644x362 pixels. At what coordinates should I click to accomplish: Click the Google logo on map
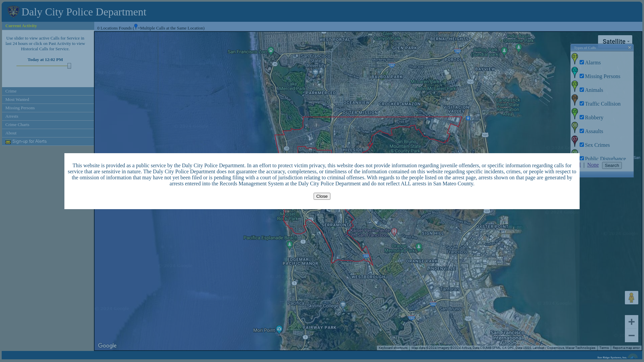(x=107, y=346)
